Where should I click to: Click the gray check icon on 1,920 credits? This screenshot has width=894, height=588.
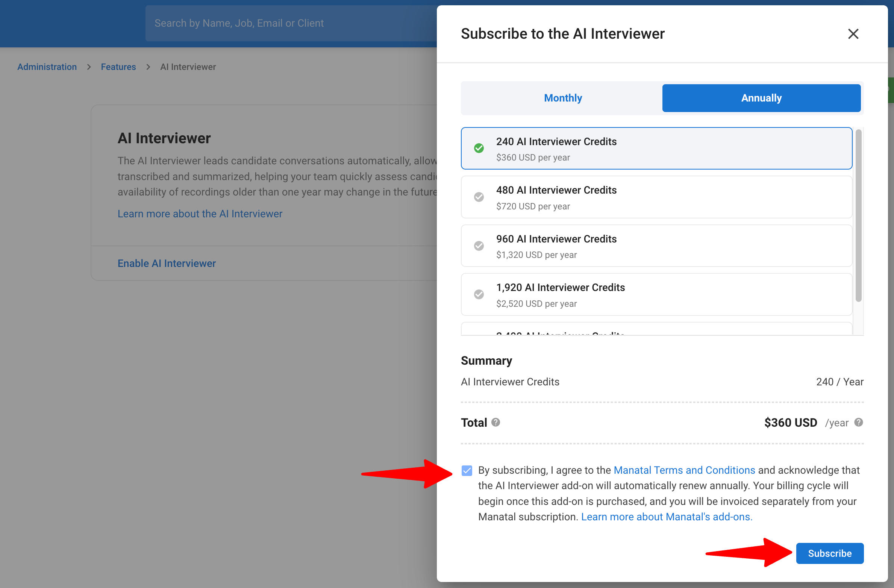pos(479,294)
